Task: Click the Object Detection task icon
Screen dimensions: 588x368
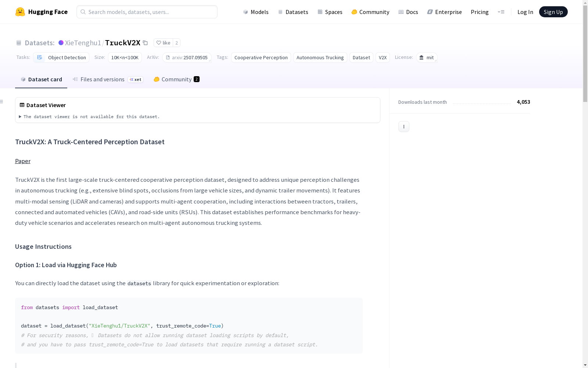Action: coord(40,57)
